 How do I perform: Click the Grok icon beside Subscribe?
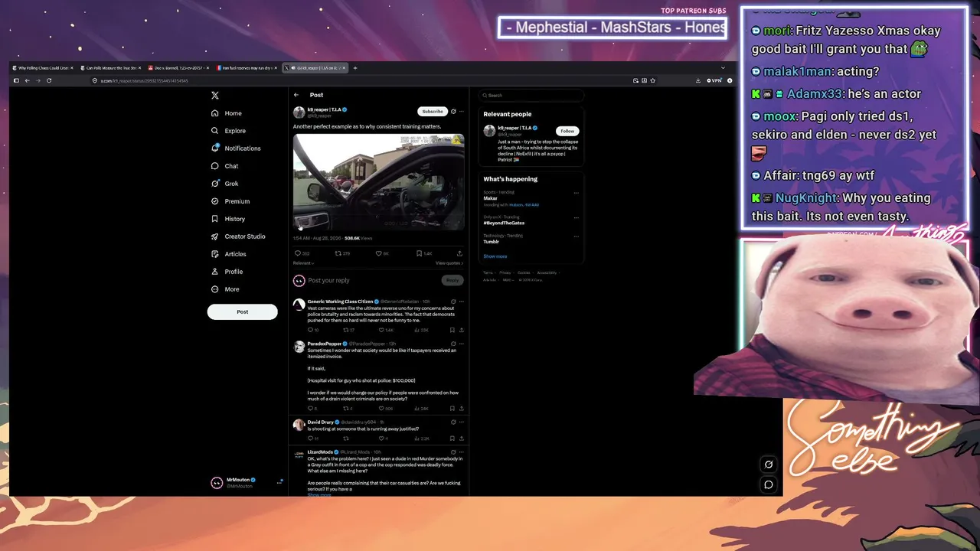coord(453,111)
